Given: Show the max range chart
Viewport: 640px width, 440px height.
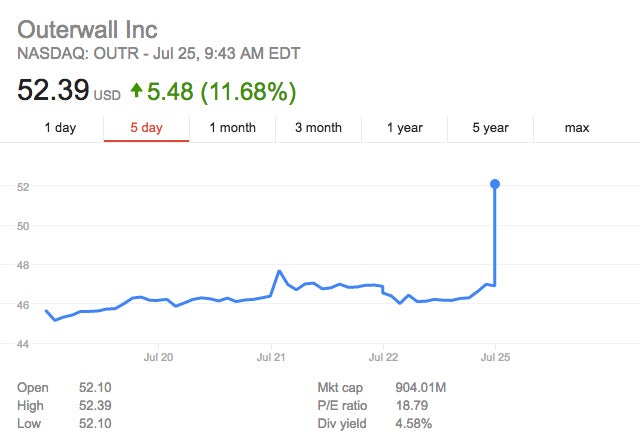Looking at the screenshot, I should [x=577, y=128].
